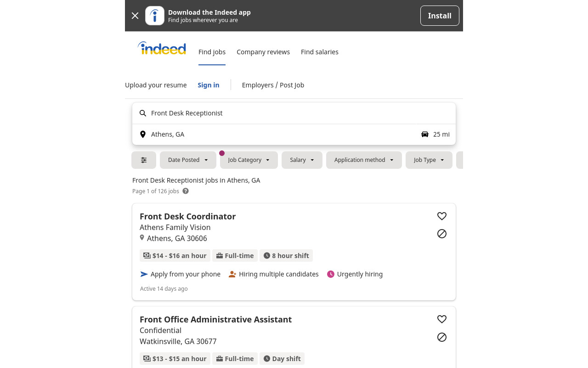The image size is (588, 368).
Task: Click Hiring multiple candidates person icon
Action: [x=232, y=274]
